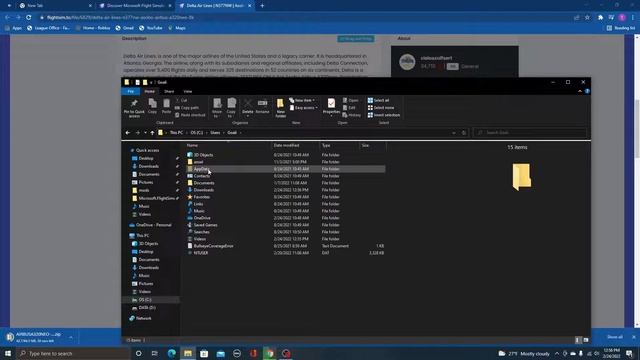Click Cut in the Clipboard group
The height and width of the screenshot is (360, 640).
click(181, 100)
